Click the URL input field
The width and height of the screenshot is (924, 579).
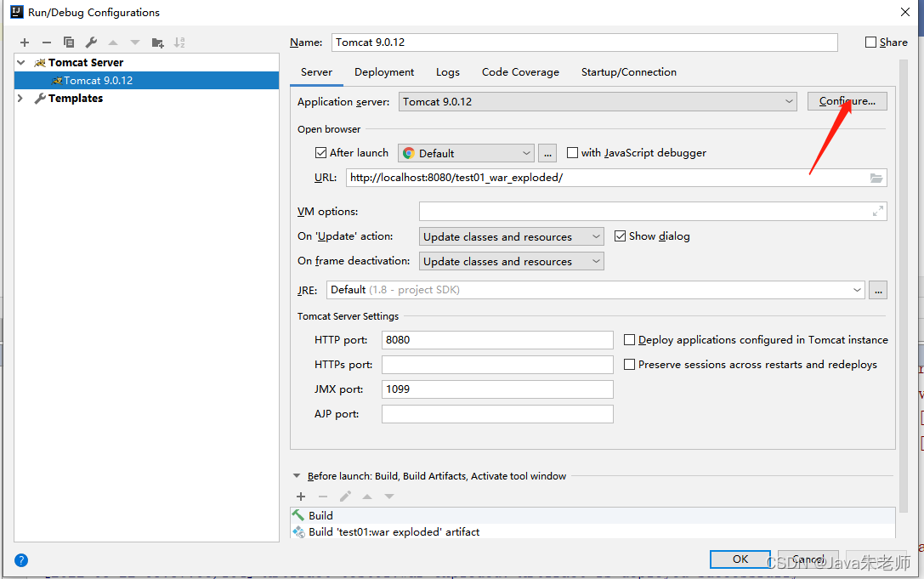coord(616,178)
